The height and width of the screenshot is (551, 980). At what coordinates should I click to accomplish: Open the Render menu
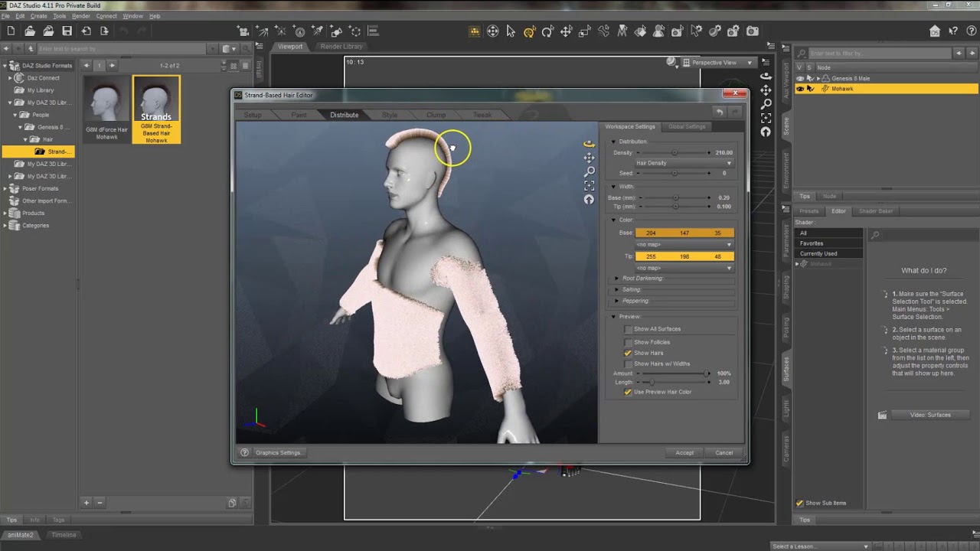pyautogui.click(x=81, y=16)
